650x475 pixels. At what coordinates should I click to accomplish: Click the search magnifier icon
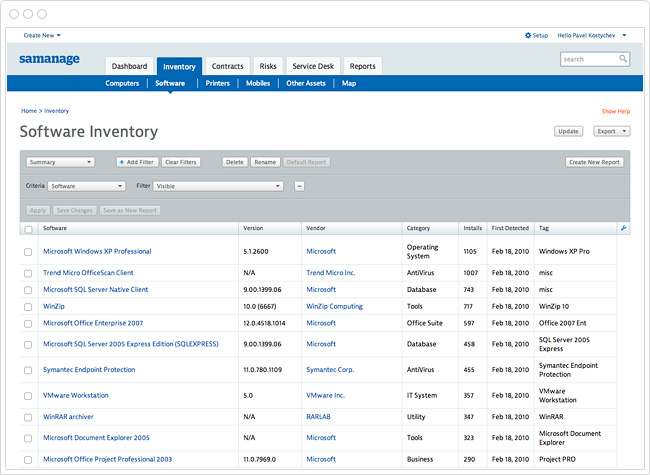pyautogui.click(x=623, y=59)
